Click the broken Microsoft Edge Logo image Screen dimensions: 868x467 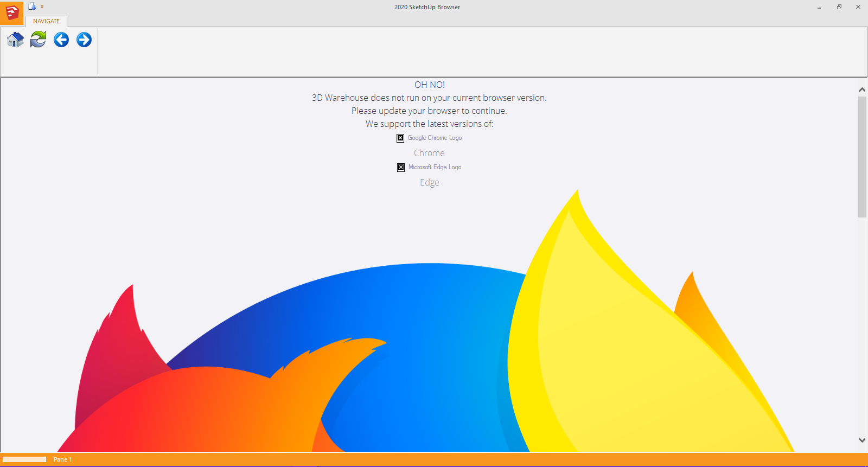[401, 167]
